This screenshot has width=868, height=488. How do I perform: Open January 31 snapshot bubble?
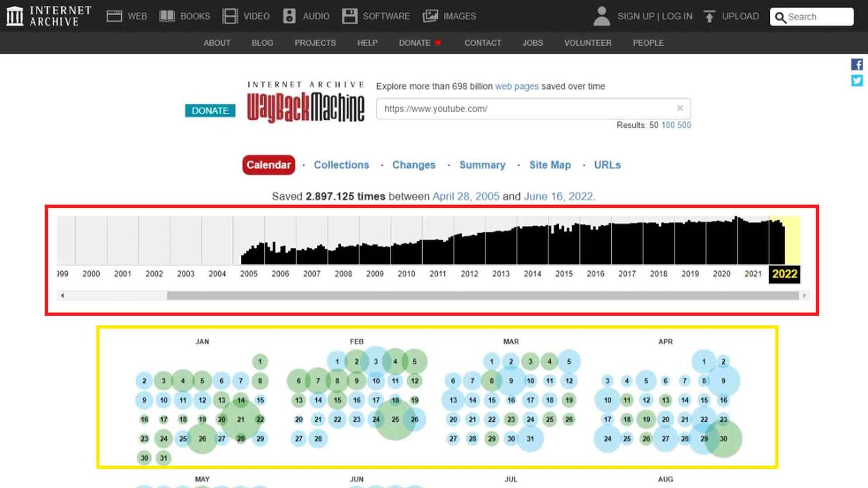pyautogui.click(x=164, y=458)
